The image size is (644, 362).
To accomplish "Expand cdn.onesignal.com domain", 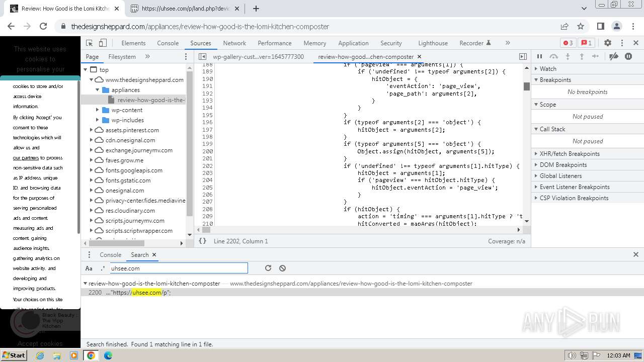I will (92, 140).
